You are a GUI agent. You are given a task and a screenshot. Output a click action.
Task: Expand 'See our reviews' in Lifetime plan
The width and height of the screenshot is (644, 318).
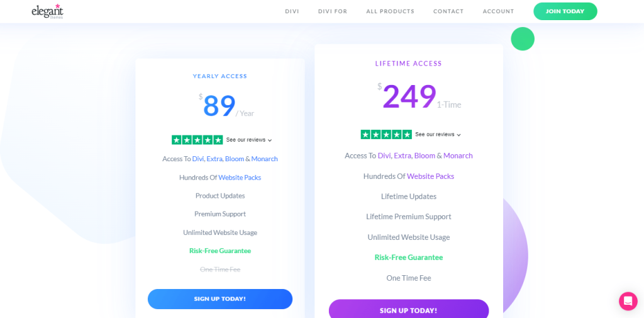(438, 135)
